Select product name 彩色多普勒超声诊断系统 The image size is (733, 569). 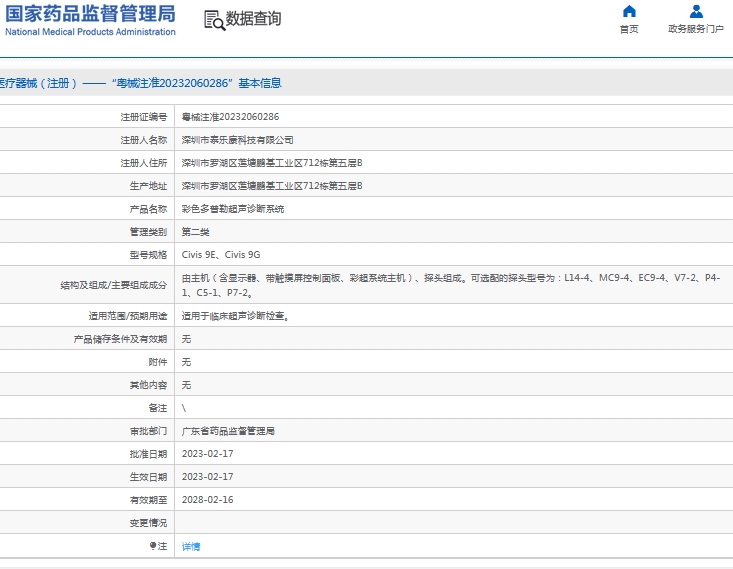pyautogui.click(x=233, y=209)
